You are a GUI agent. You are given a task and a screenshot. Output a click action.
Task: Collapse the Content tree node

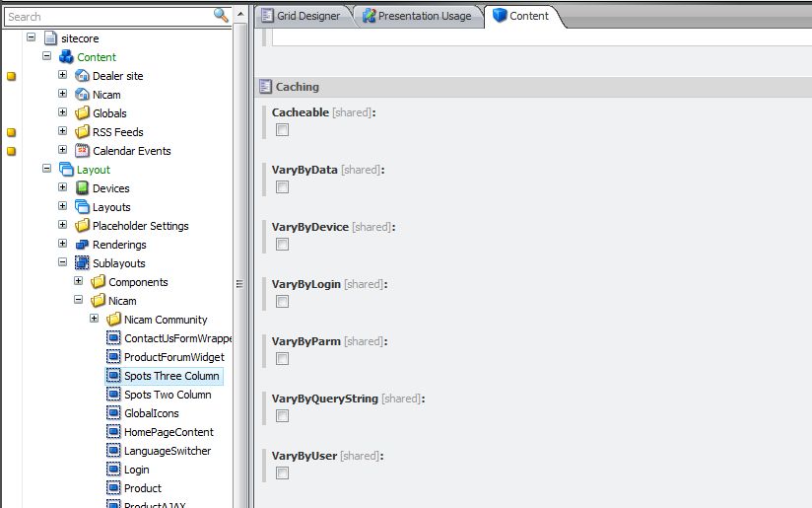click(x=46, y=55)
